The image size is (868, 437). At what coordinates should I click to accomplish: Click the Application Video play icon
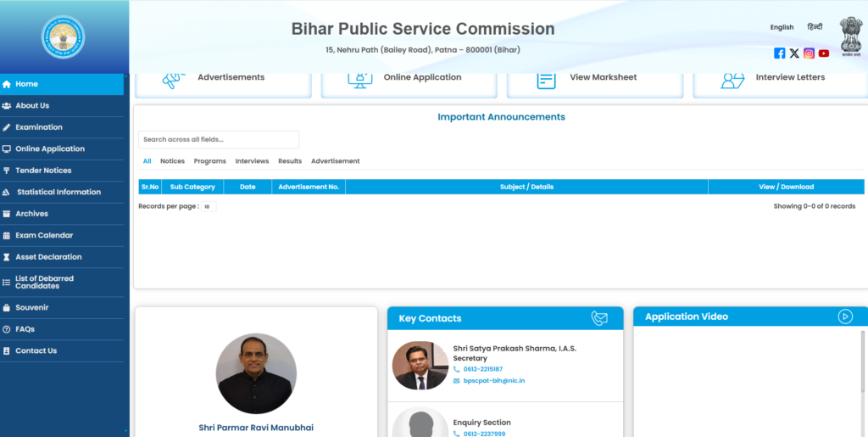click(845, 317)
